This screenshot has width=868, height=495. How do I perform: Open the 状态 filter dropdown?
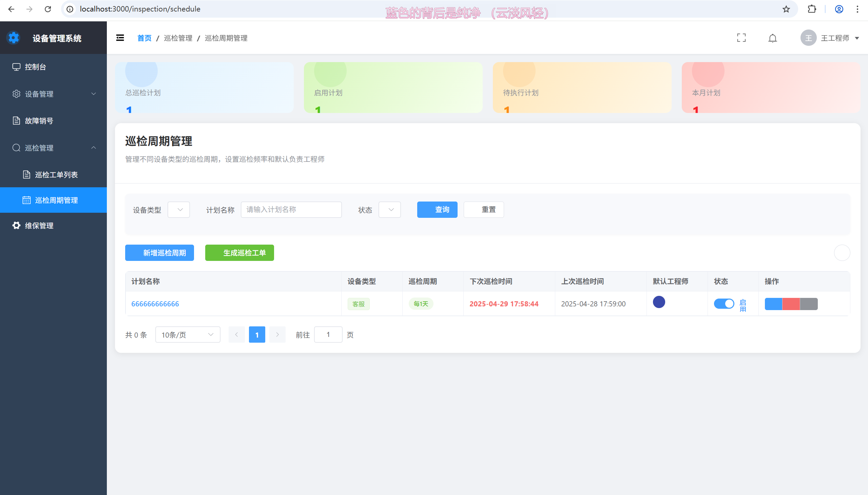(x=390, y=210)
